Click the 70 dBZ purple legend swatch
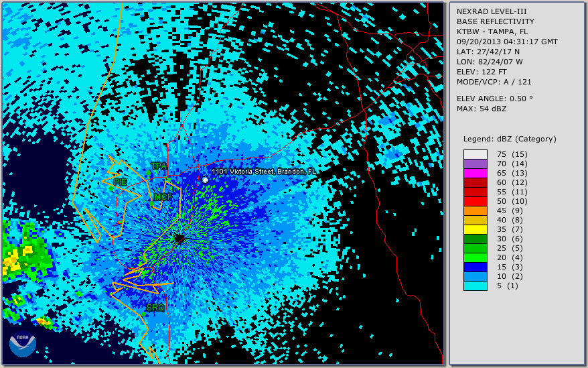 coord(475,164)
